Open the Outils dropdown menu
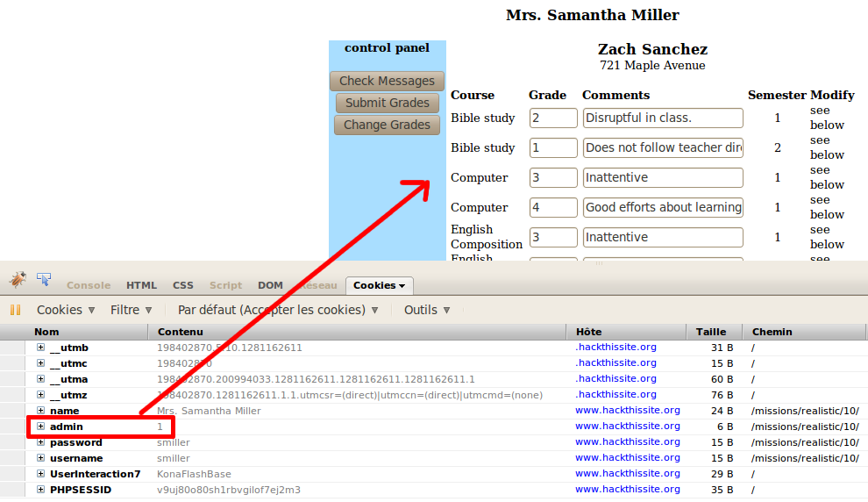The width and height of the screenshot is (868, 502). click(x=427, y=310)
